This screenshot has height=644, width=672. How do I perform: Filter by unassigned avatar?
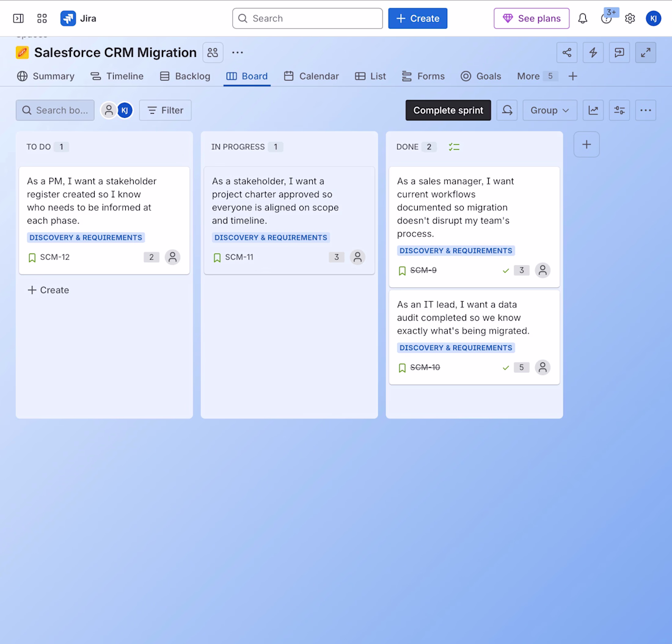pos(109,111)
